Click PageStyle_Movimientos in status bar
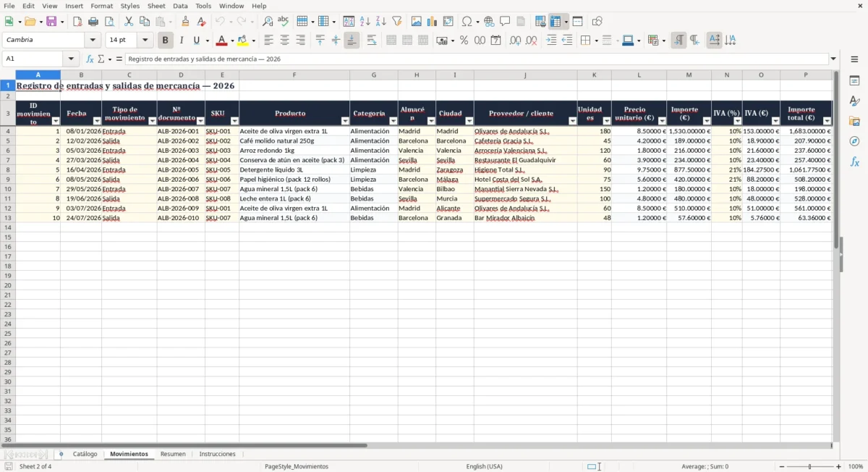Screen dimensions: 868x472 pos(297,467)
